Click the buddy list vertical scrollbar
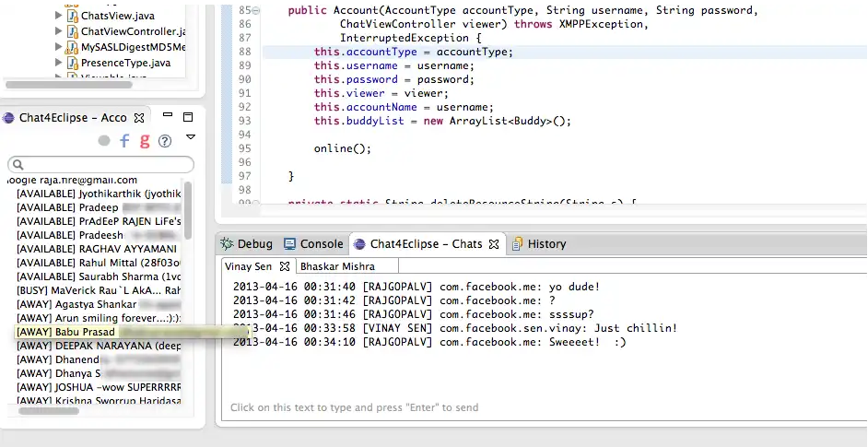The width and height of the screenshot is (868, 447). [x=188, y=210]
